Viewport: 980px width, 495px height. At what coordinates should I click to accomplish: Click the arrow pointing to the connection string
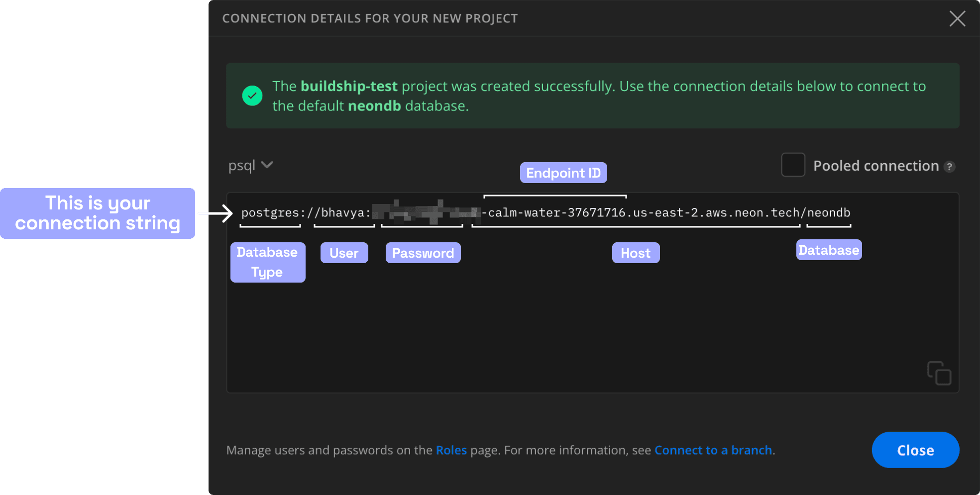[x=214, y=213]
